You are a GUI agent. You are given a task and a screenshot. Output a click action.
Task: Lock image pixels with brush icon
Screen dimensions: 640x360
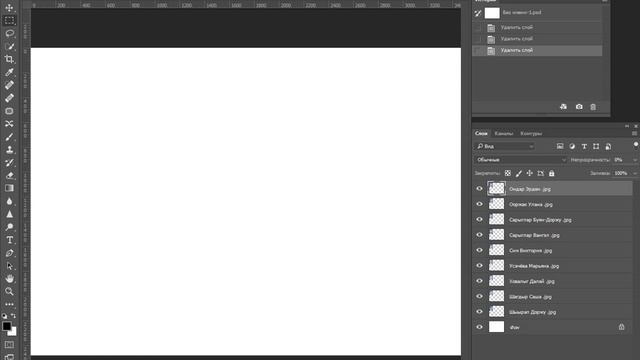tap(518, 173)
